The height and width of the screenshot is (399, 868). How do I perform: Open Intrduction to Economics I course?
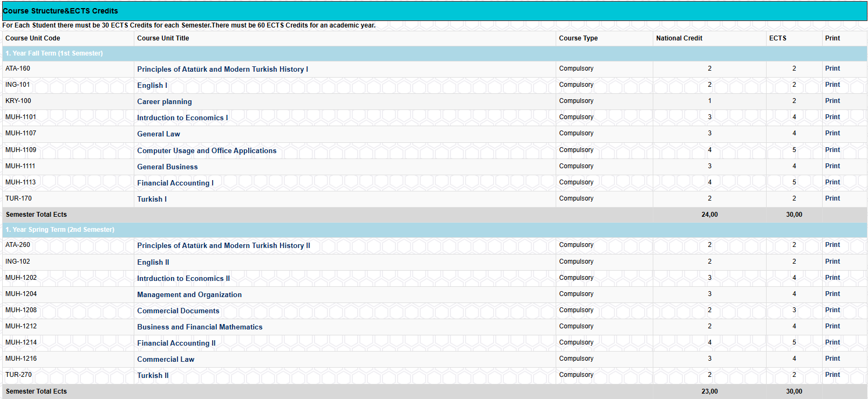click(x=182, y=118)
